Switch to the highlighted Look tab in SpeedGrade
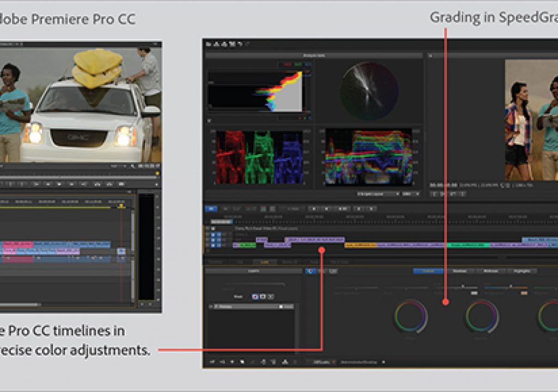 [x=264, y=262]
